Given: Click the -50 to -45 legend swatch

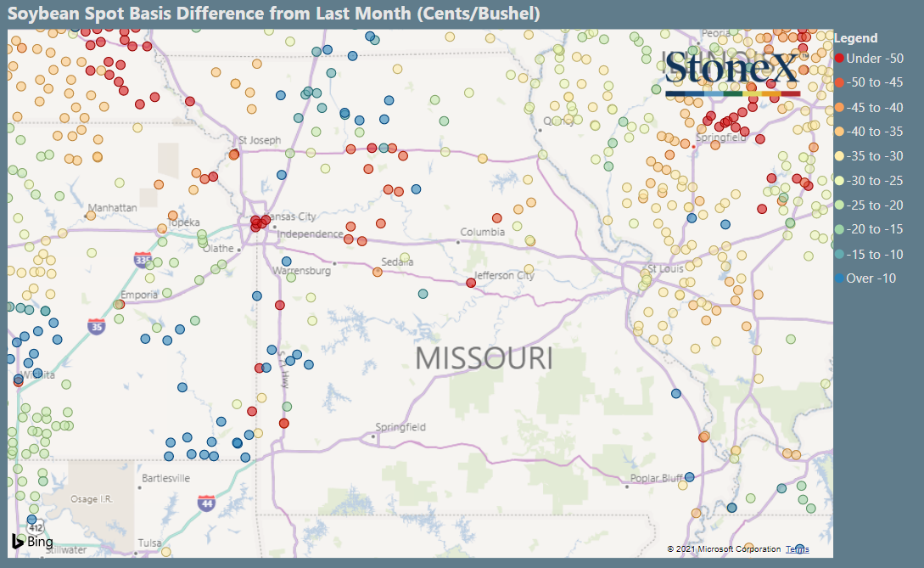Looking at the screenshot, I should point(839,82).
